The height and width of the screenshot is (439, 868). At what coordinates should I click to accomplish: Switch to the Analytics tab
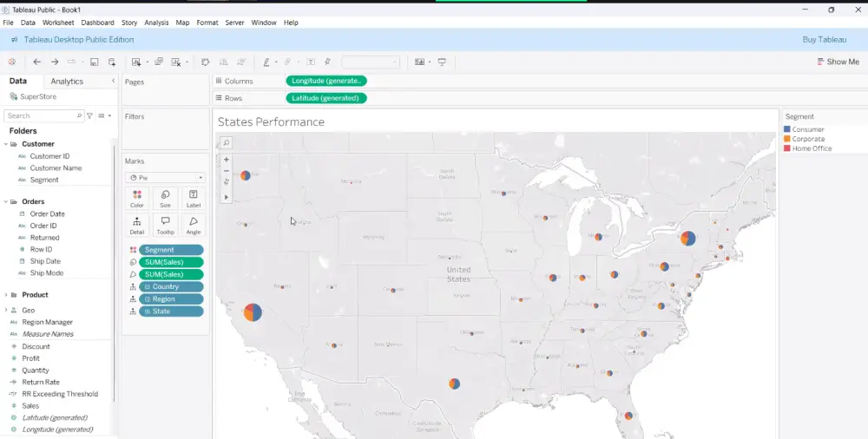67,82
